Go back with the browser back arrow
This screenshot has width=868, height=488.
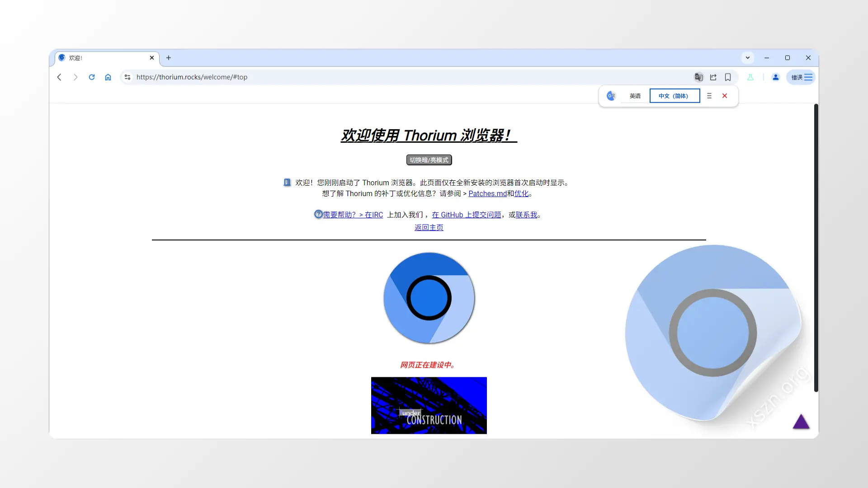[x=59, y=77]
